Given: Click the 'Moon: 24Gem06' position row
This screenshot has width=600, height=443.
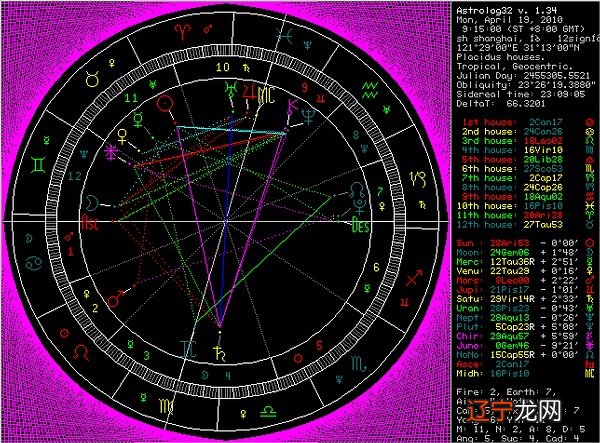Looking at the screenshot, I should click(525, 253).
